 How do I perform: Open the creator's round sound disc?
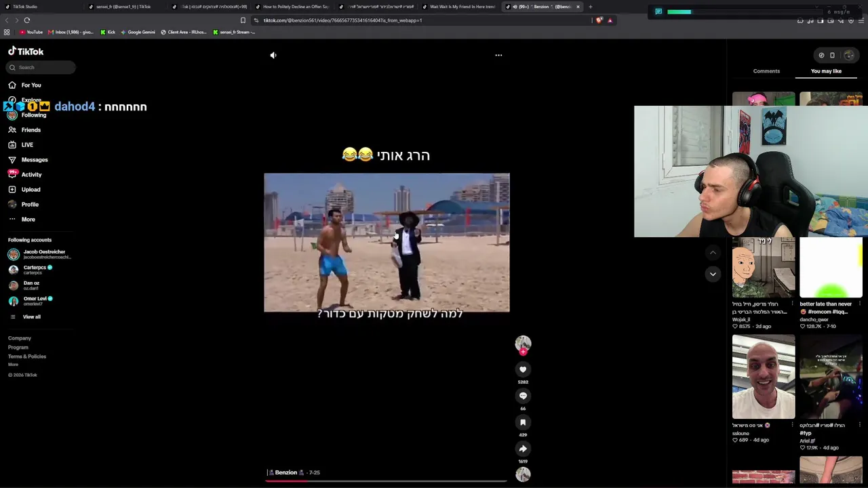point(523,474)
